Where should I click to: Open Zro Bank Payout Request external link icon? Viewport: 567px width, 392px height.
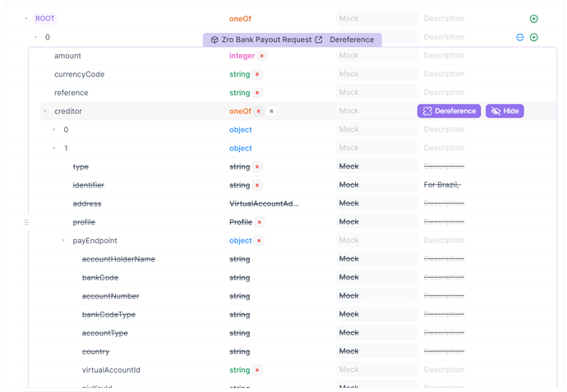[319, 39]
